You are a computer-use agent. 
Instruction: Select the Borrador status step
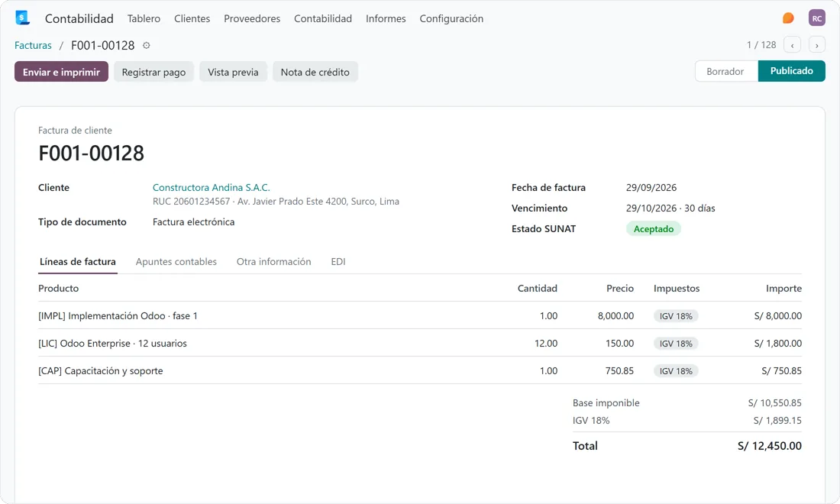click(726, 71)
